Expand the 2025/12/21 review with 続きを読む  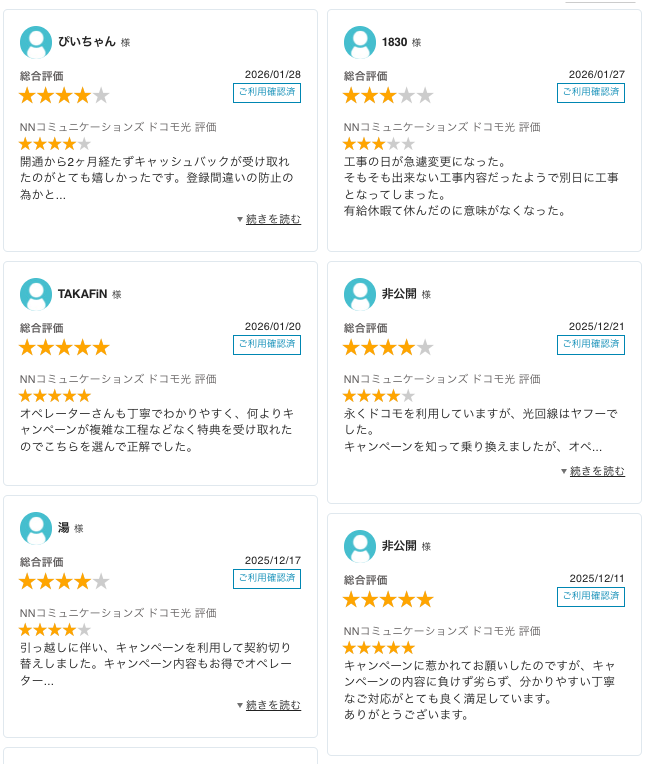[x=597, y=471]
